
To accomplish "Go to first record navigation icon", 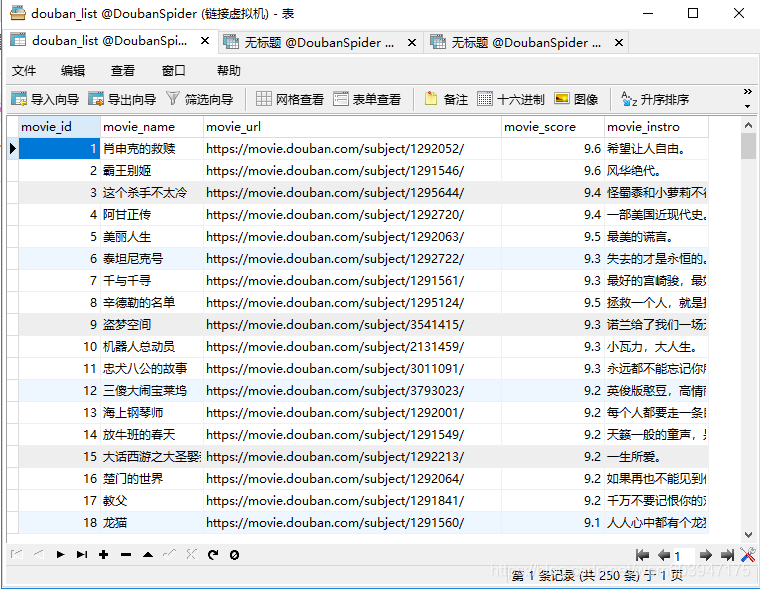I will coord(16,554).
